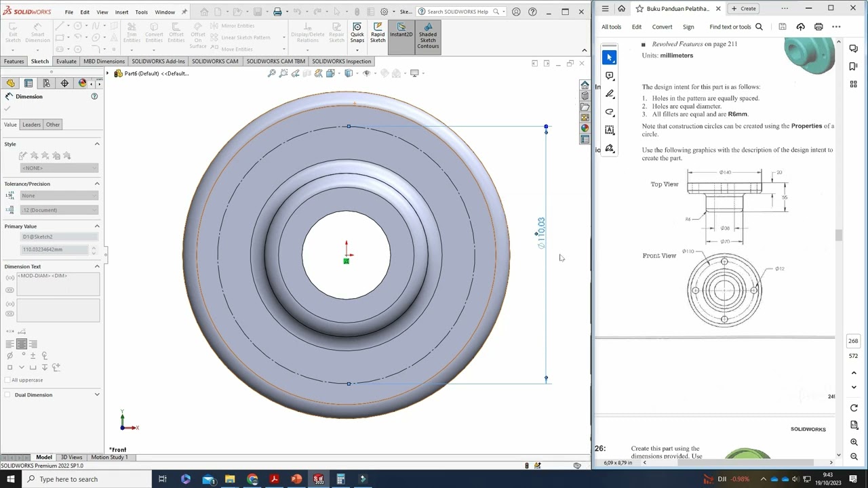Activate the Rapid Sketch tool

(x=378, y=33)
